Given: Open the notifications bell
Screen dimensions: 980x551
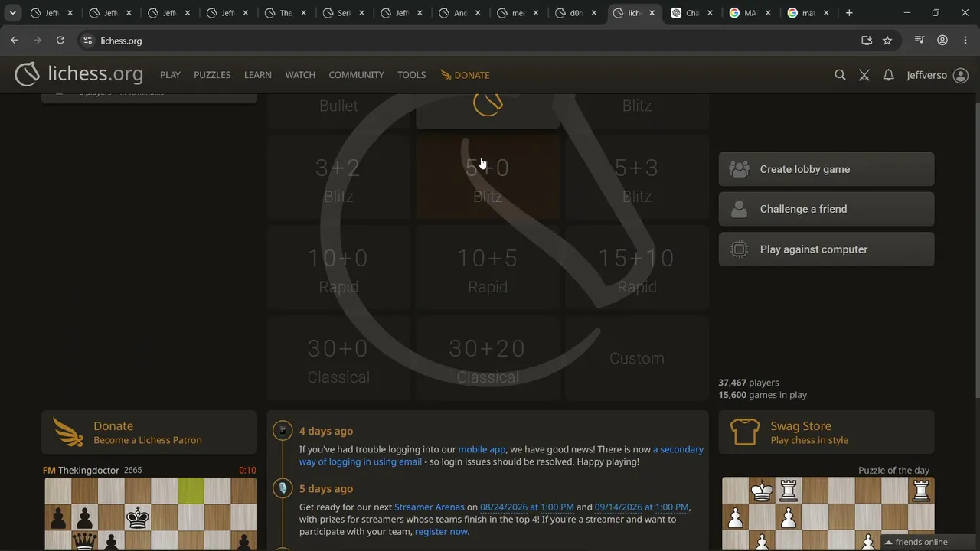Looking at the screenshot, I should 888,75.
